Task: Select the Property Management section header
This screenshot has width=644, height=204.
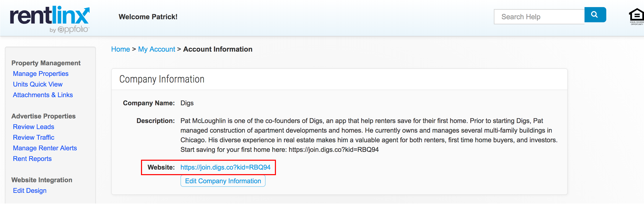Action: [46, 63]
